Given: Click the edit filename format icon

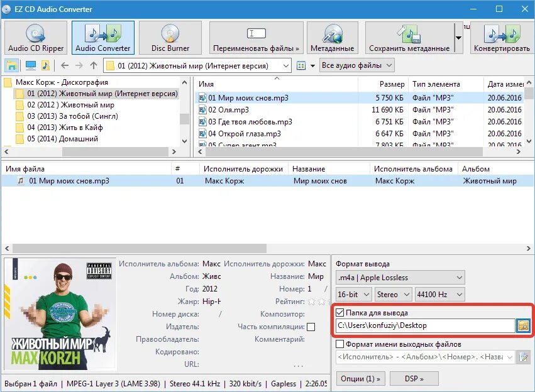Looking at the screenshot, I should pyautogui.click(x=524, y=357).
